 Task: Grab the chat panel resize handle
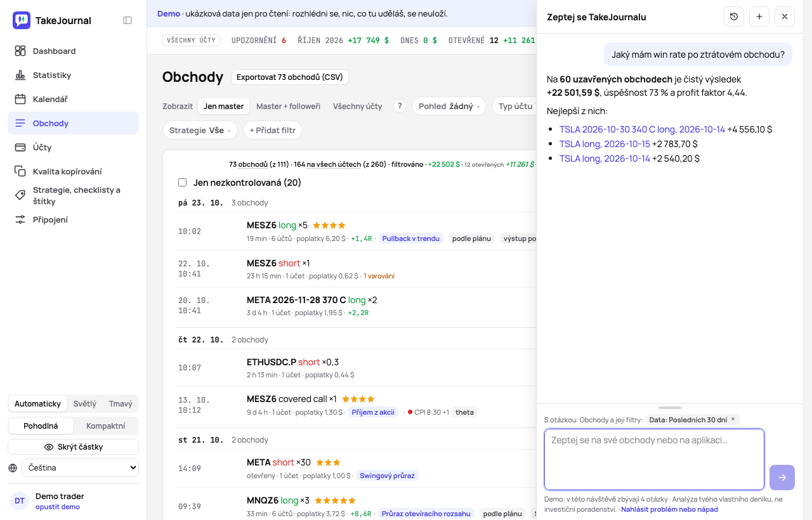coord(669,408)
